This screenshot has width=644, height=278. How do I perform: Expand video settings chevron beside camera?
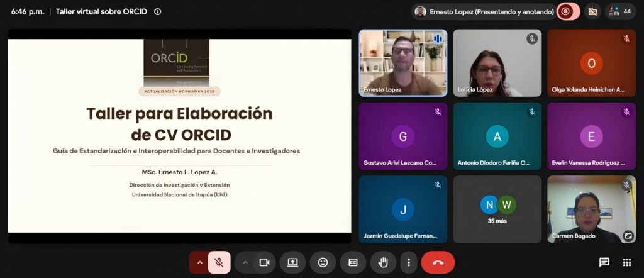[245, 262]
